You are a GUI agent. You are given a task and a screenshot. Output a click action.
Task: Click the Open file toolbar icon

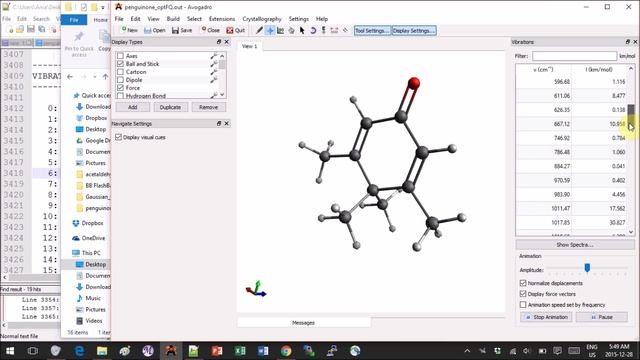click(x=155, y=30)
